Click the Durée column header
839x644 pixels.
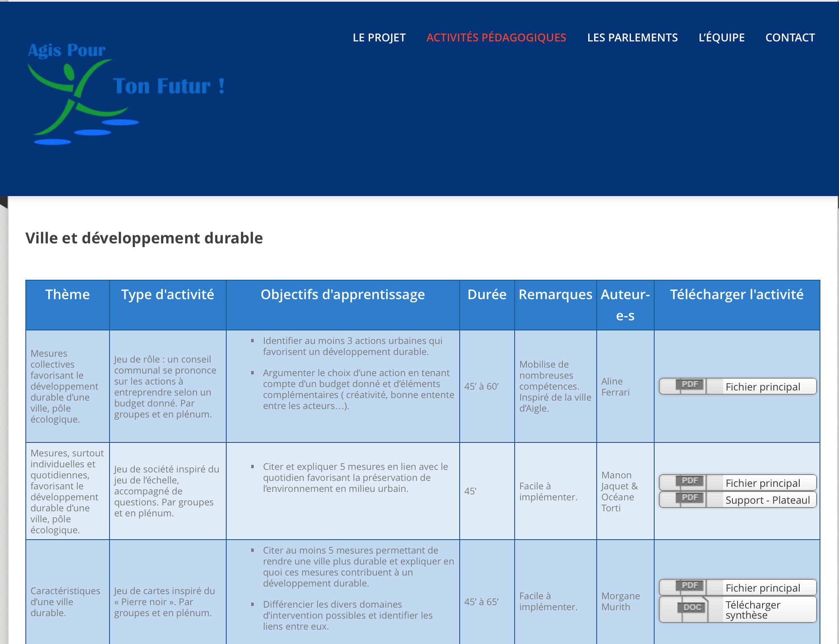click(487, 295)
